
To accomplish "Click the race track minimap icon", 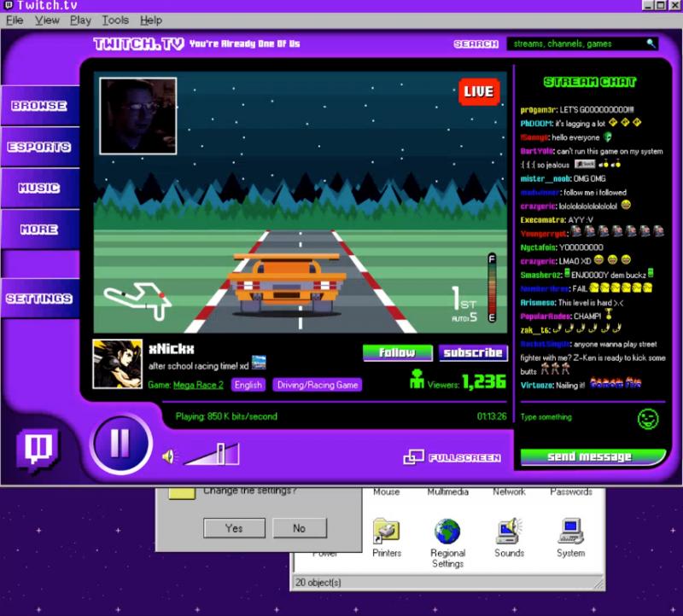I will coord(137,300).
